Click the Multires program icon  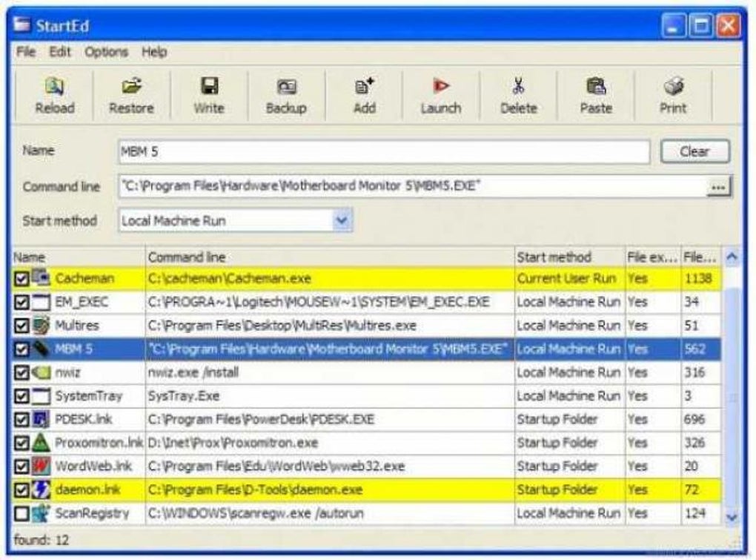tap(41, 326)
